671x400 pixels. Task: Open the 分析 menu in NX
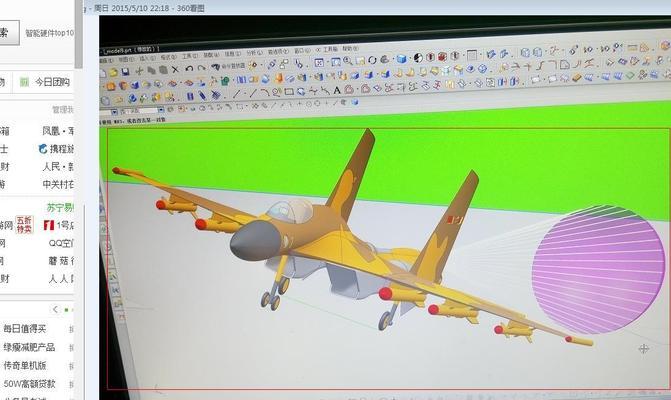[x=254, y=53]
